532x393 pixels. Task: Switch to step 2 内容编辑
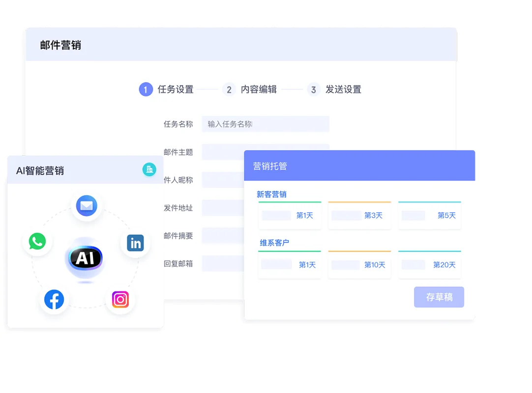250,89
